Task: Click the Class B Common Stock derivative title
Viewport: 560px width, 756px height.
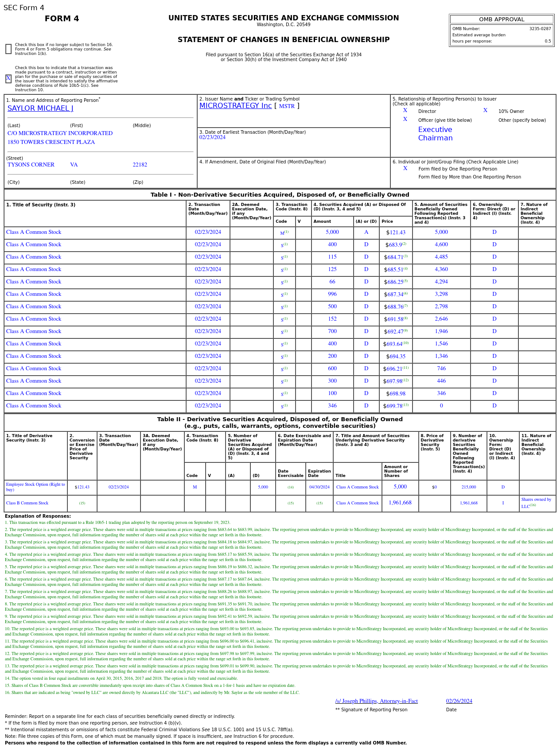Action: (x=27, y=503)
